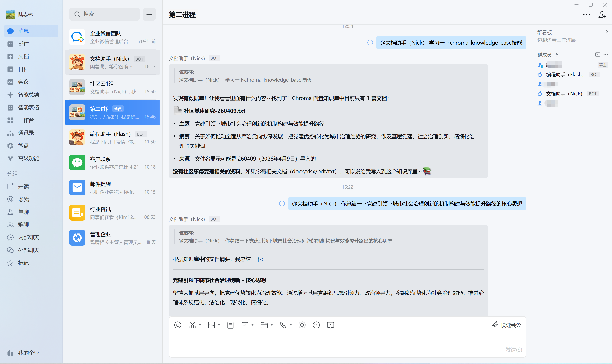Click mail icon beside group members
612x364 pixels.
coord(597,54)
